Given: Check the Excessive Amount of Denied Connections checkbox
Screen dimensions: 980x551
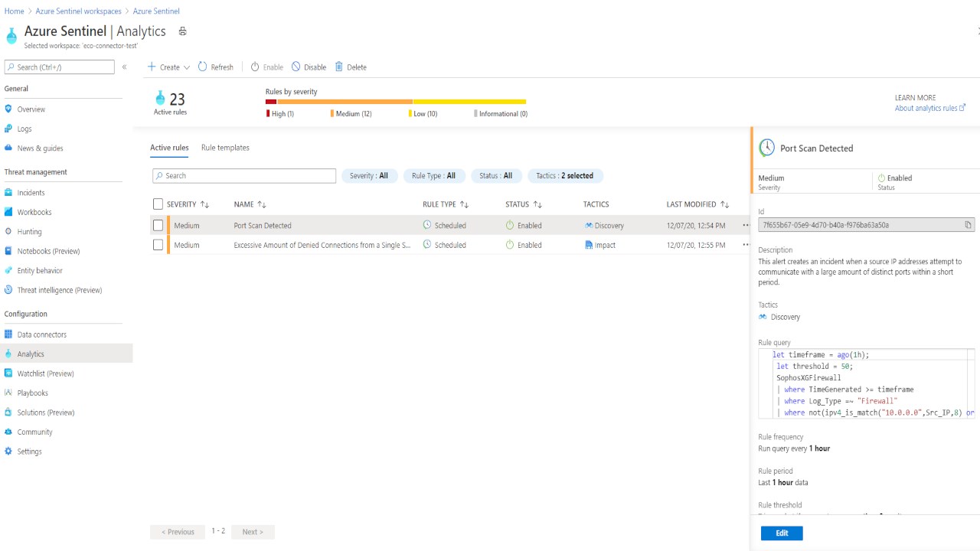Looking at the screenshot, I should click(158, 245).
